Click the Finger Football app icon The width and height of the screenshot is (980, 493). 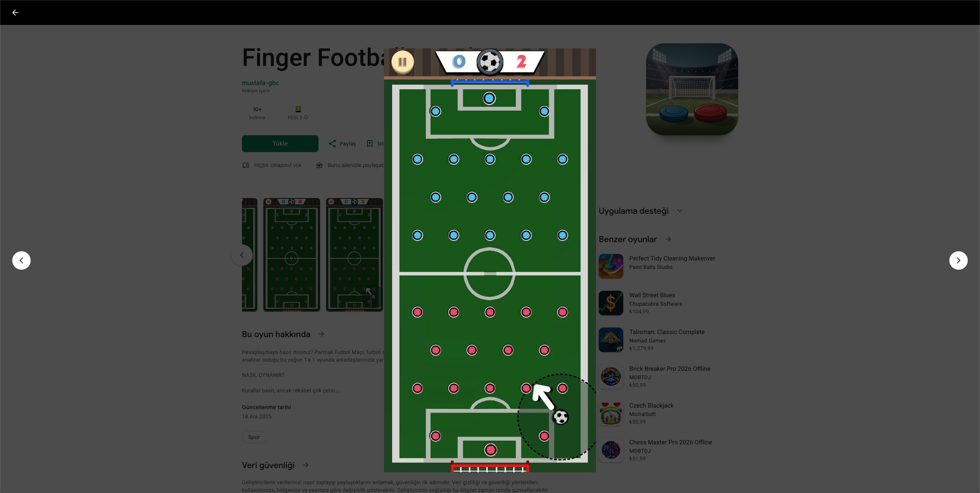pyautogui.click(x=692, y=89)
